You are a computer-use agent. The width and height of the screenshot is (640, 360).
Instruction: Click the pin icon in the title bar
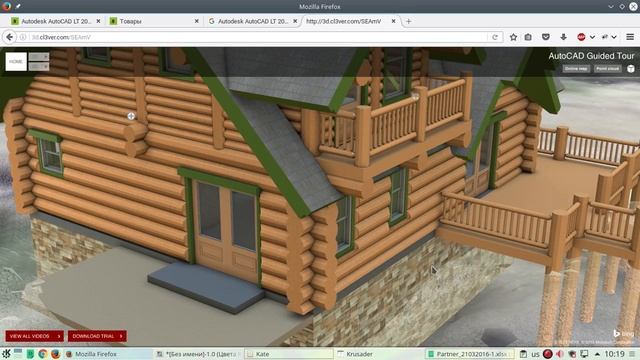click(18, 6)
